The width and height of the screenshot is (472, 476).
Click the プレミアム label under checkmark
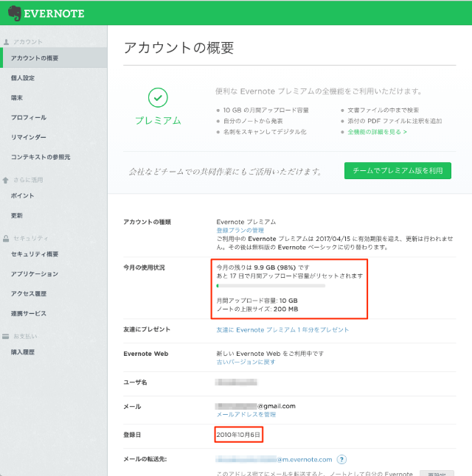point(158,121)
